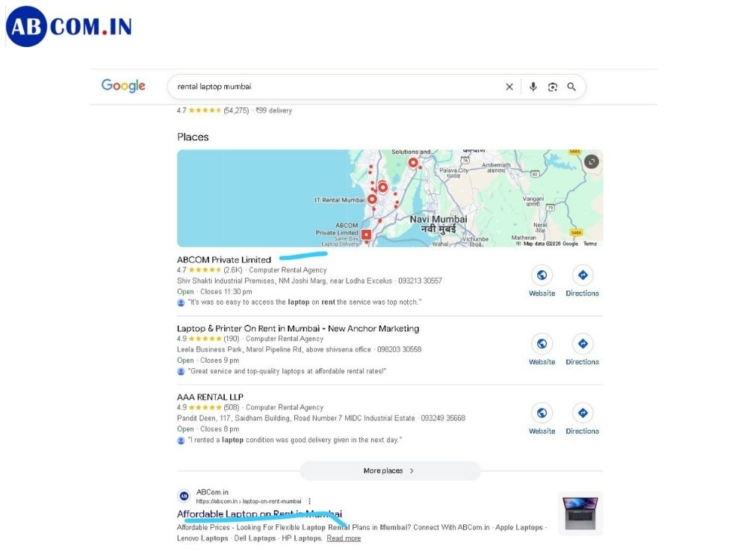Open three-dot menu beside ABCom.in URL
747x560 pixels.
(309, 501)
